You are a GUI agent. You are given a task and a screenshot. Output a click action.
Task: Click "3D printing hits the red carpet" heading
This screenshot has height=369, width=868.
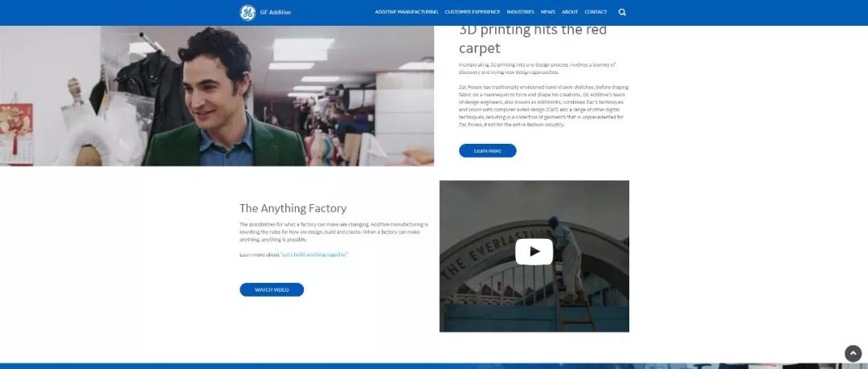click(533, 39)
